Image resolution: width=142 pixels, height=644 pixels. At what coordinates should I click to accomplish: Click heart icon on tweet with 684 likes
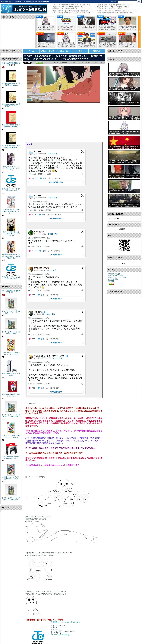pyautogui.click(x=30, y=295)
